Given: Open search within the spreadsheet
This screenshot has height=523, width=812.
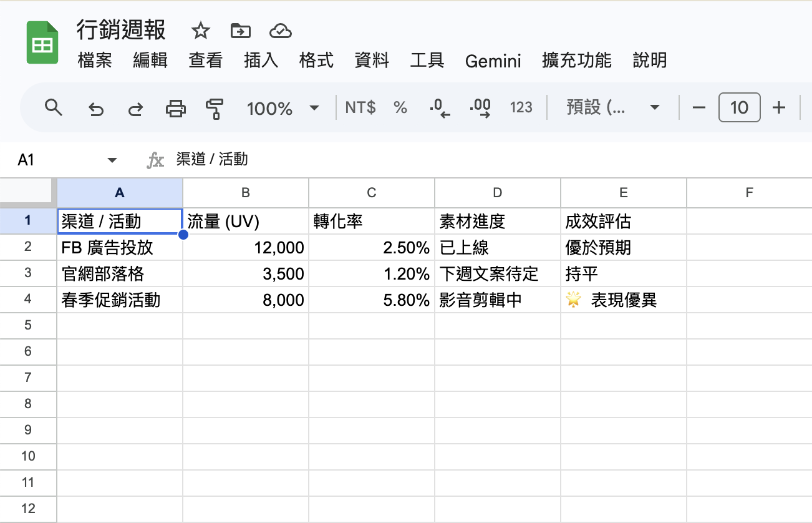Looking at the screenshot, I should [54, 107].
